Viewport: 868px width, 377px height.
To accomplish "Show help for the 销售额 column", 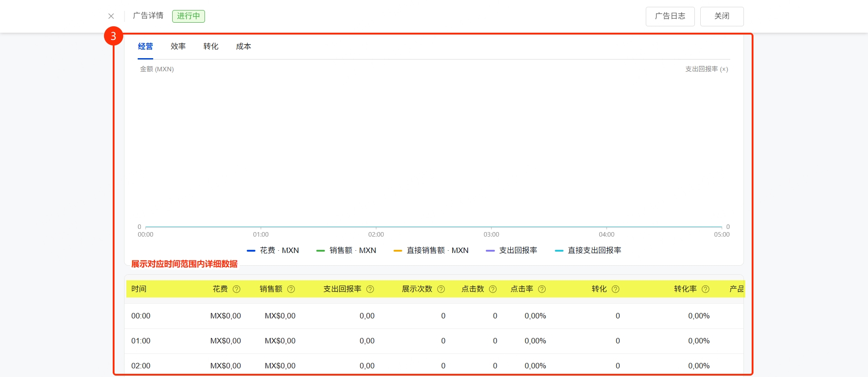I will point(291,289).
